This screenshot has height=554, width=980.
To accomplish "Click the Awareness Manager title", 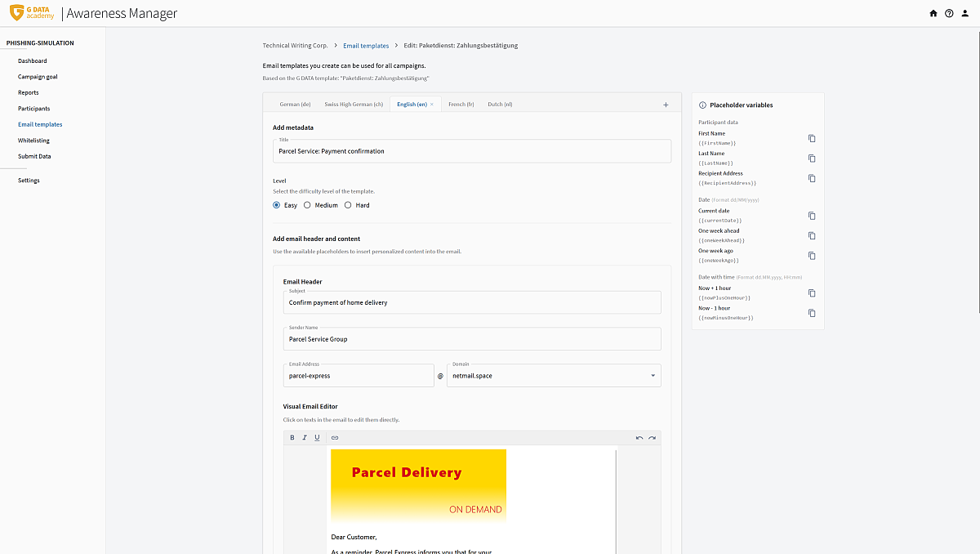I will pyautogui.click(x=122, y=13).
